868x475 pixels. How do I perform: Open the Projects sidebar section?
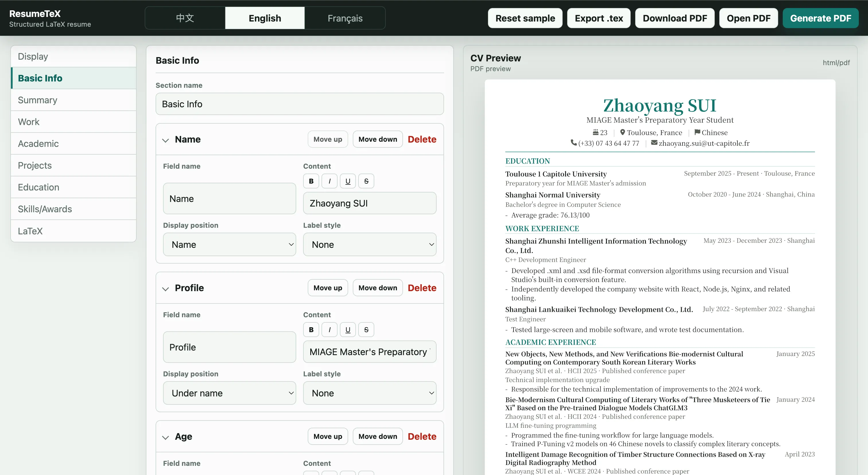click(x=73, y=165)
